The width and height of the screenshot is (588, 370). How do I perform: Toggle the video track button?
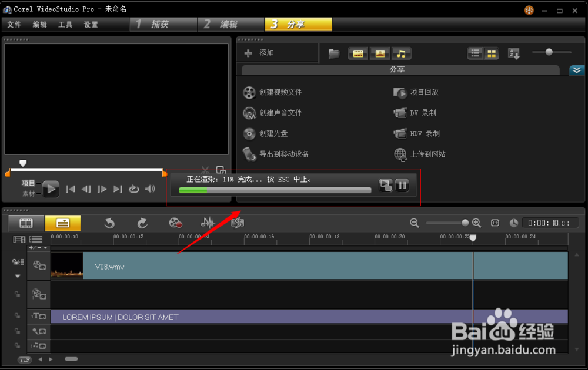click(39, 265)
